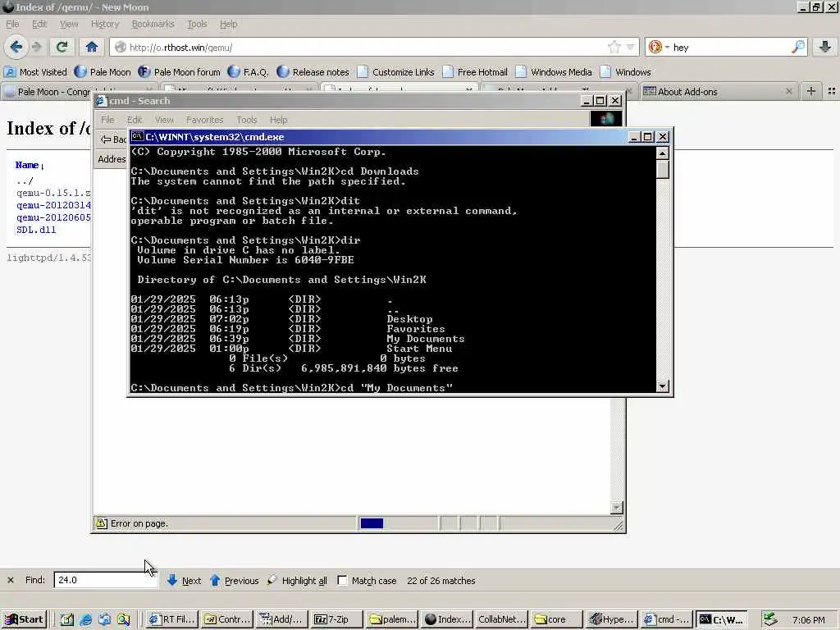The width and height of the screenshot is (840, 630).
Task: Open the Windows Start menu
Action: [x=24, y=619]
